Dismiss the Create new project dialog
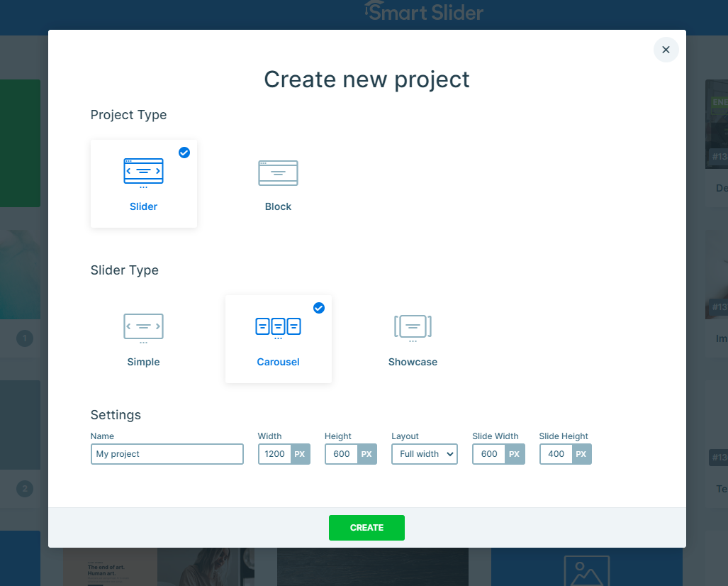This screenshot has height=586, width=728. [665, 50]
